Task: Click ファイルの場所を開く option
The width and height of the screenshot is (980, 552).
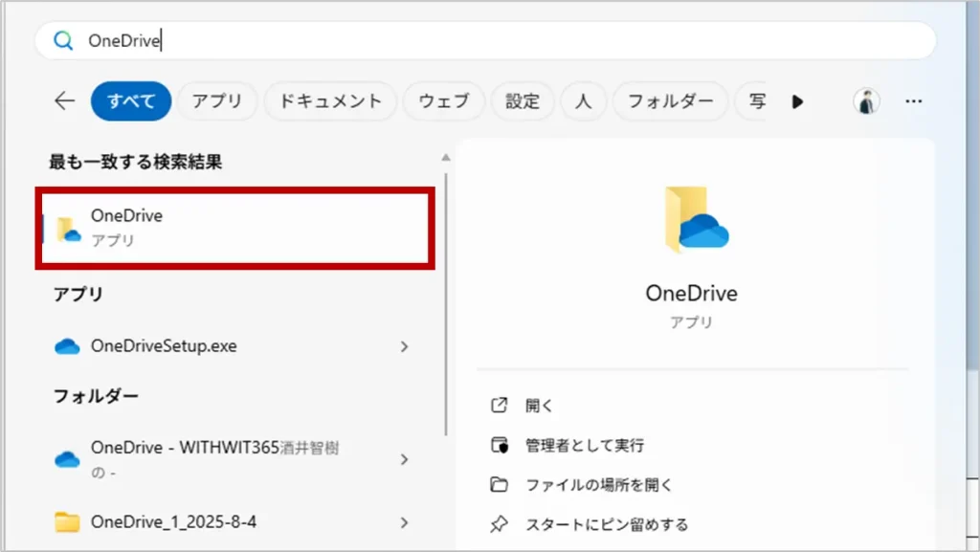Action: [599, 485]
